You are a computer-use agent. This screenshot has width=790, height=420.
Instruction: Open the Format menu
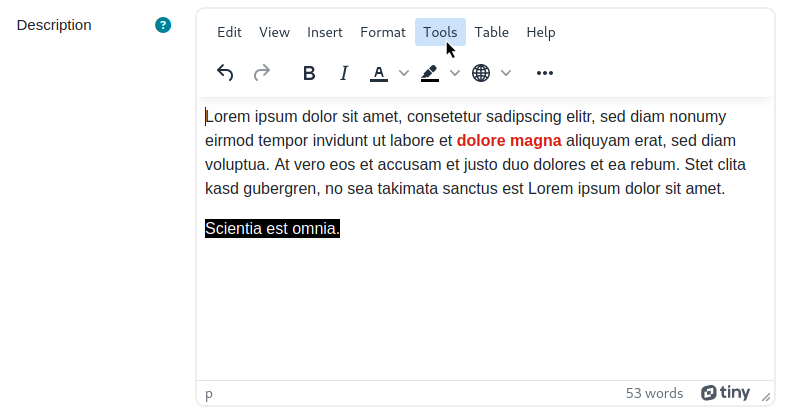point(382,32)
